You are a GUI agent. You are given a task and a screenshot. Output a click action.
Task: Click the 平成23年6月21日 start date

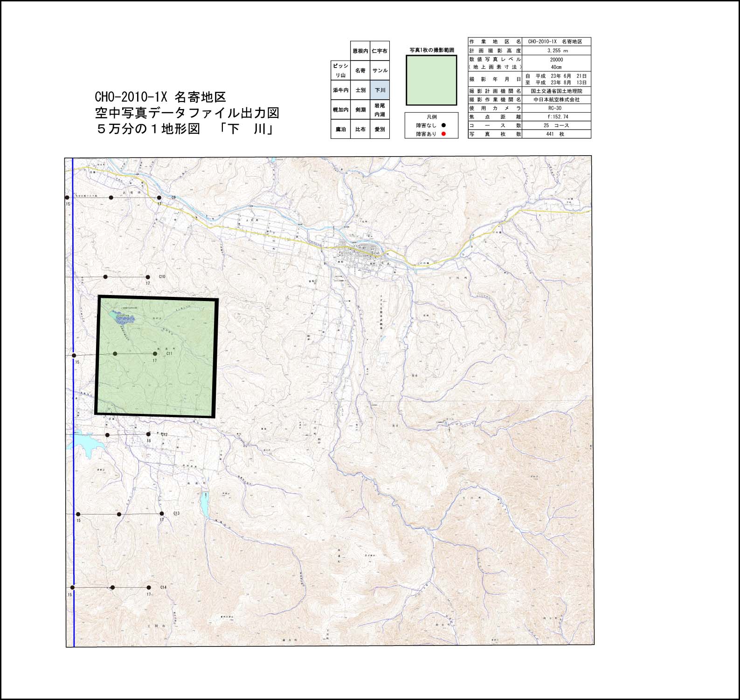(556, 75)
